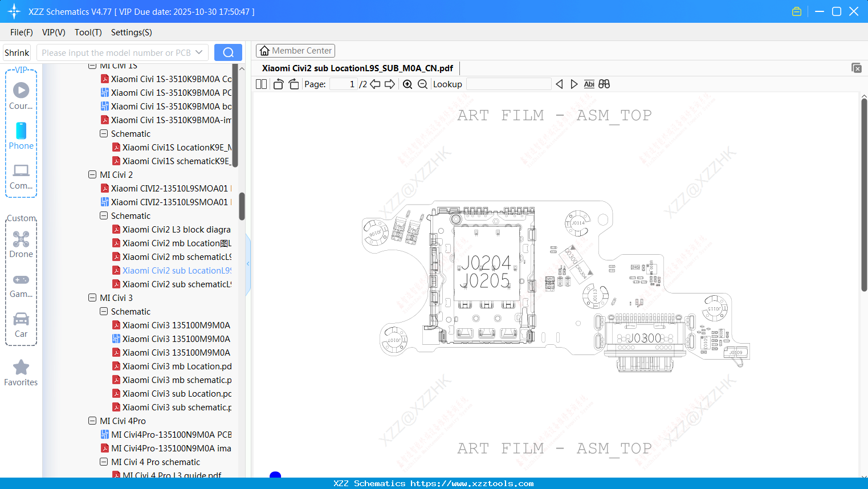This screenshot has width=868, height=489.
Task: Collapse the floating sidebar with blue chevron arrow
Action: coord(248,263)
